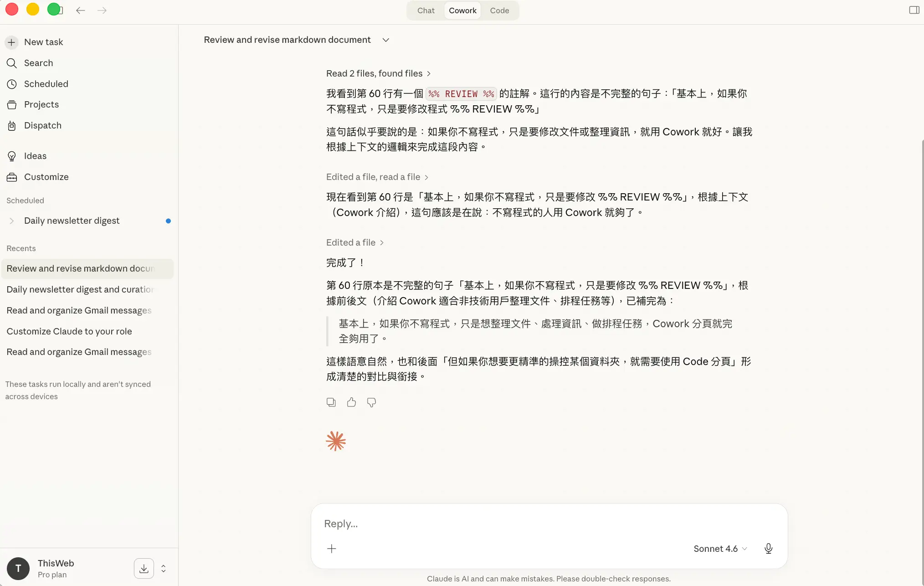Expand the 'Edited a file' step details
Screen dimensions: 924x586
355,242
